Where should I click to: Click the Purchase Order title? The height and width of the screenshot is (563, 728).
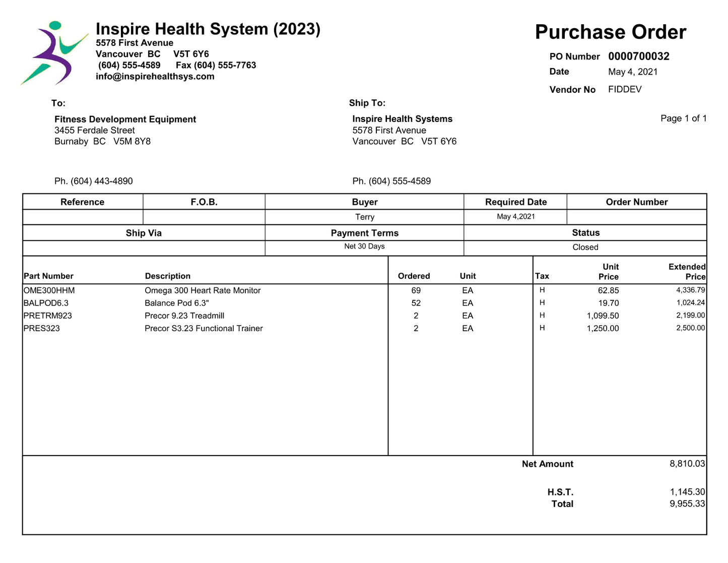[611, 32]
